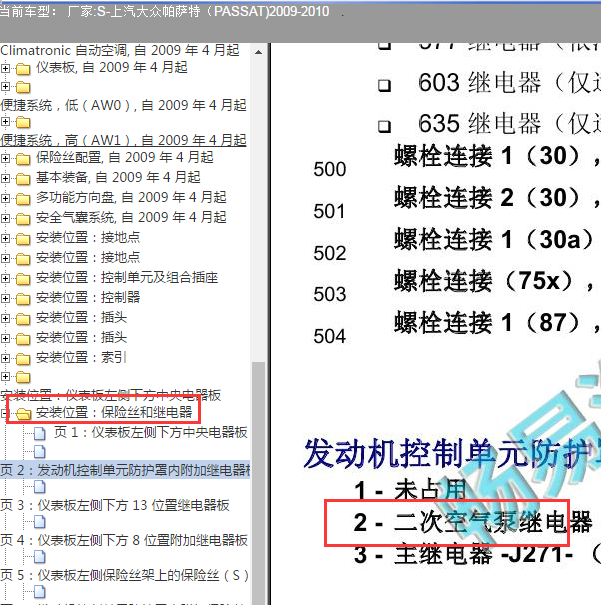Click the folder icon of 安装位置：控制单元及组合插座

point(23,279)
